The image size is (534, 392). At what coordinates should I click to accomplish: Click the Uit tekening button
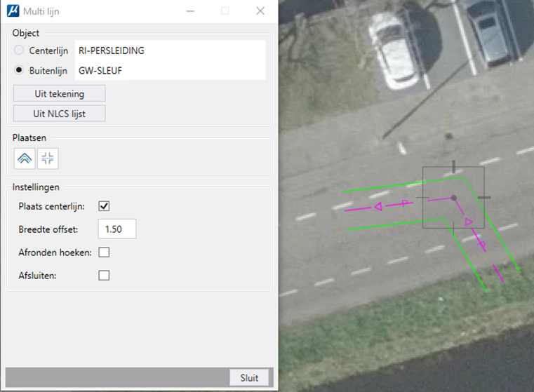tap(59, 93)
